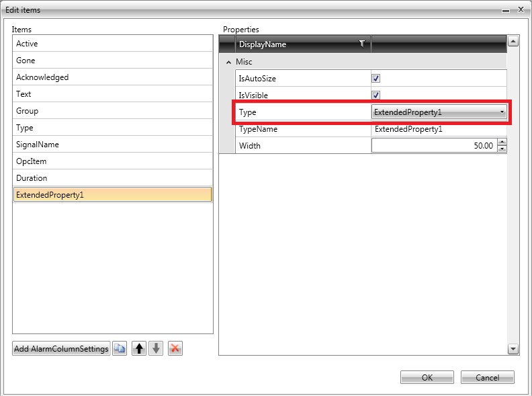Increase Width using the up spinner
The width and height of the screenshot is (532, 396).
tap(502, 143)
